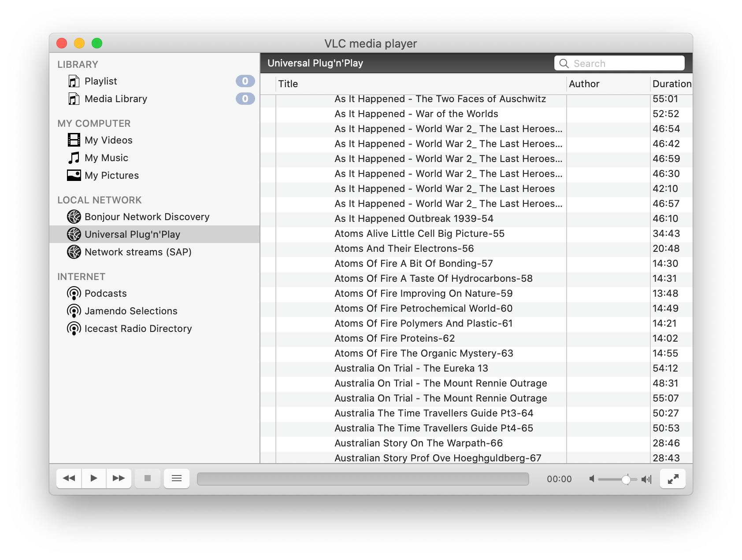Select 'Atoms Of Fire A Bit Of Bonding-57'
The height and width of the screenshot is (560, 742).
point(476,264)
